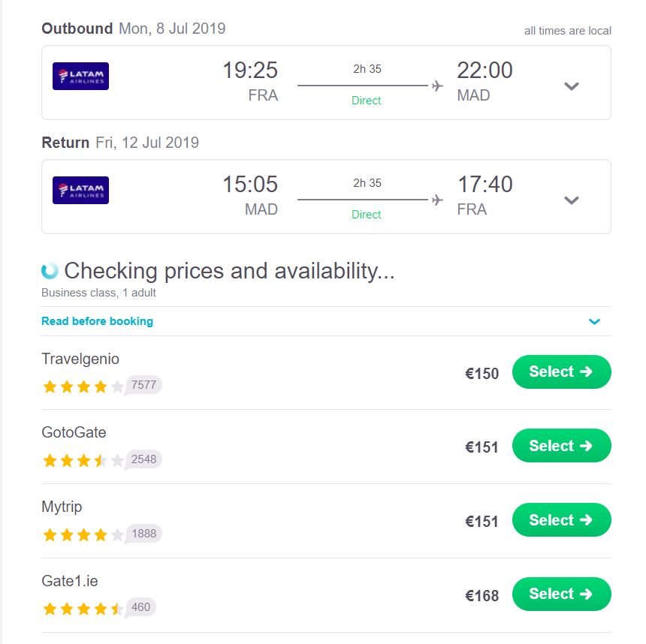The image size is (646, 644).
Task: Open Mytrip 1888 reviews bubble
Action: (x=143, y=534)
